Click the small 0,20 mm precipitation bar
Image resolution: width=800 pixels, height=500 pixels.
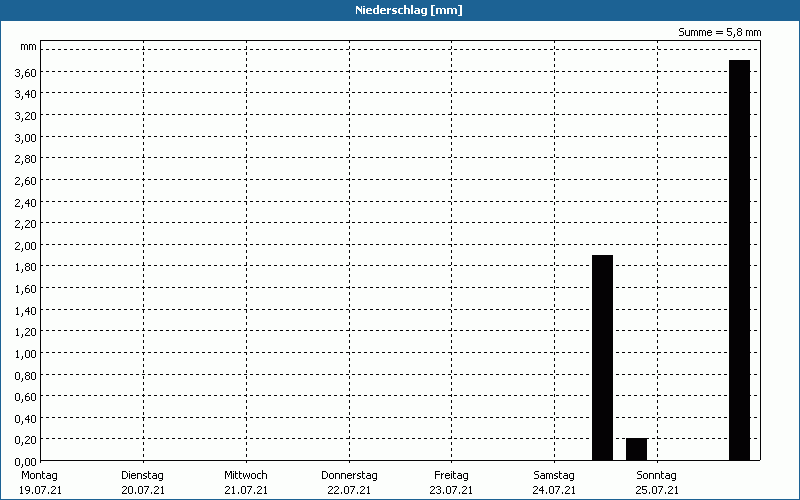point(636,449)
